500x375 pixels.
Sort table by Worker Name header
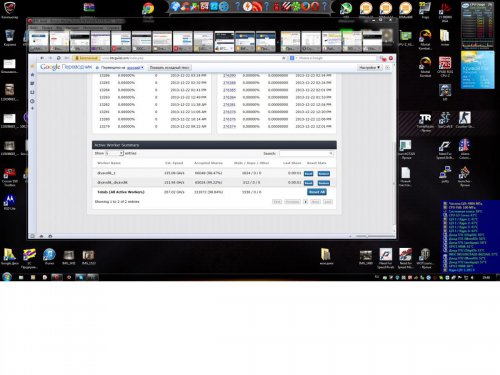click(x=109, y=163)
